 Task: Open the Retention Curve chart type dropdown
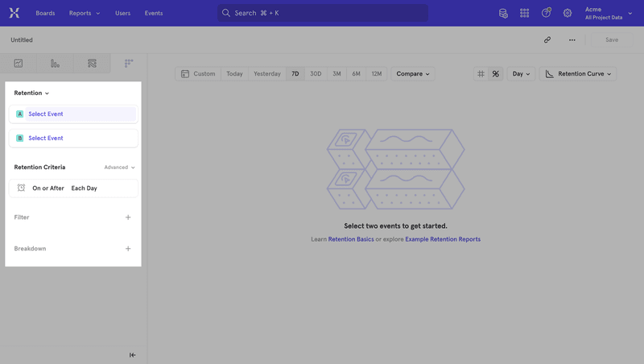[578, 74]
